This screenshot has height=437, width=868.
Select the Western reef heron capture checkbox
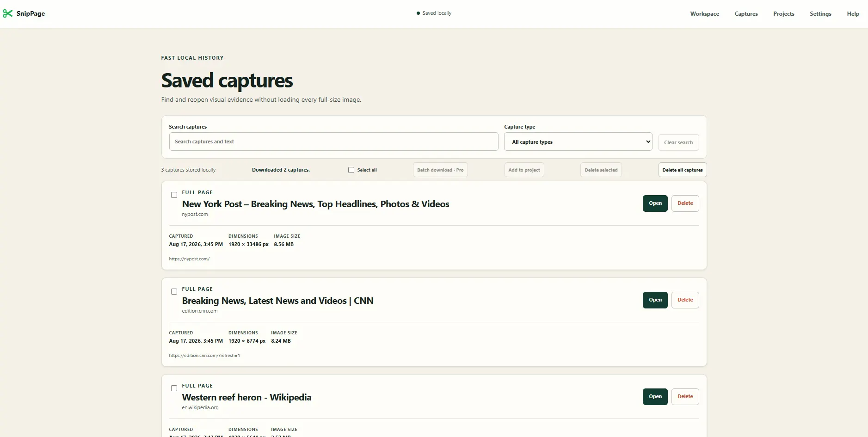[174, 388]
